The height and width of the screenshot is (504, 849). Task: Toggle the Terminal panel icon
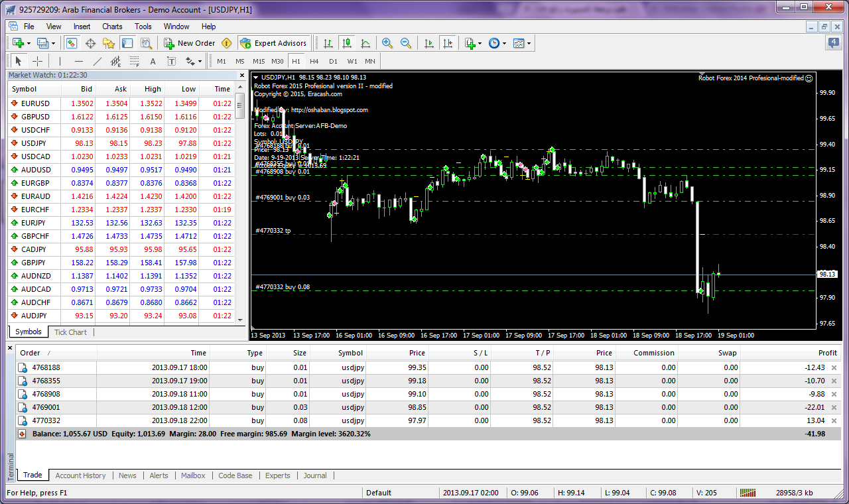tap(127, 43)
